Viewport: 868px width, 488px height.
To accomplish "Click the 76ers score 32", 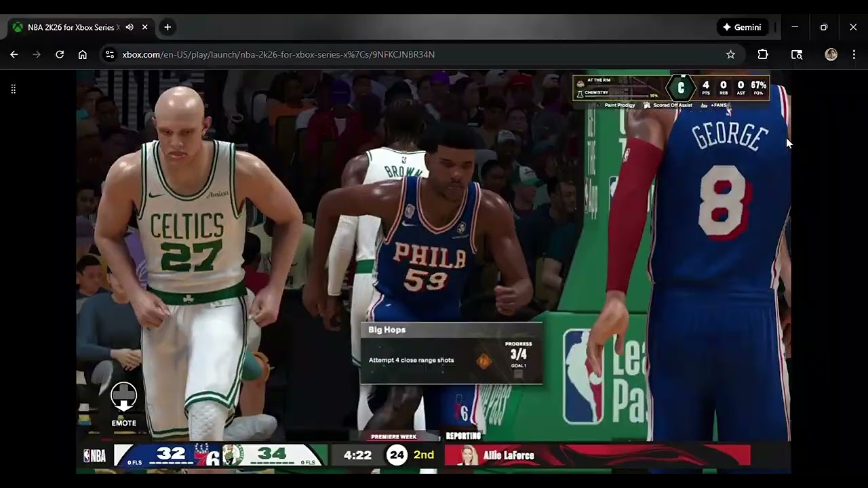I will [x=171, y=453].
